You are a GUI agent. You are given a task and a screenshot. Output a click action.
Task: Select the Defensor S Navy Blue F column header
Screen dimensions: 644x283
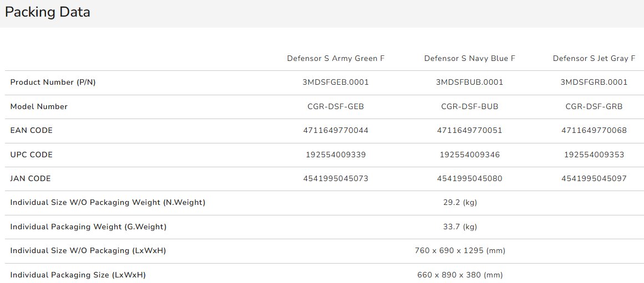[x=470, y=58]
